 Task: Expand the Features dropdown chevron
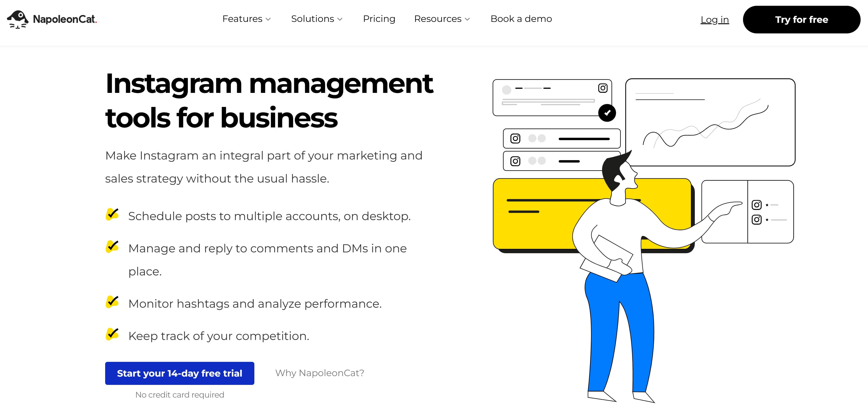[x=268, y=20]
